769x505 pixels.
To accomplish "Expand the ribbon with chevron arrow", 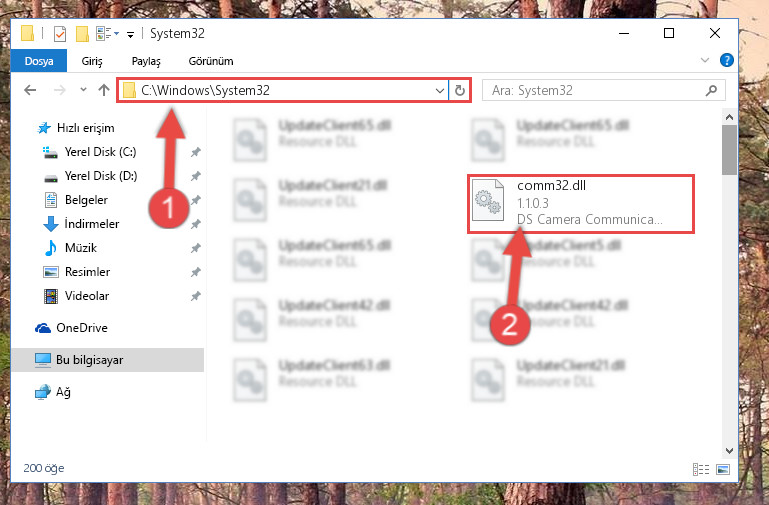I will (x=705, y=60).
